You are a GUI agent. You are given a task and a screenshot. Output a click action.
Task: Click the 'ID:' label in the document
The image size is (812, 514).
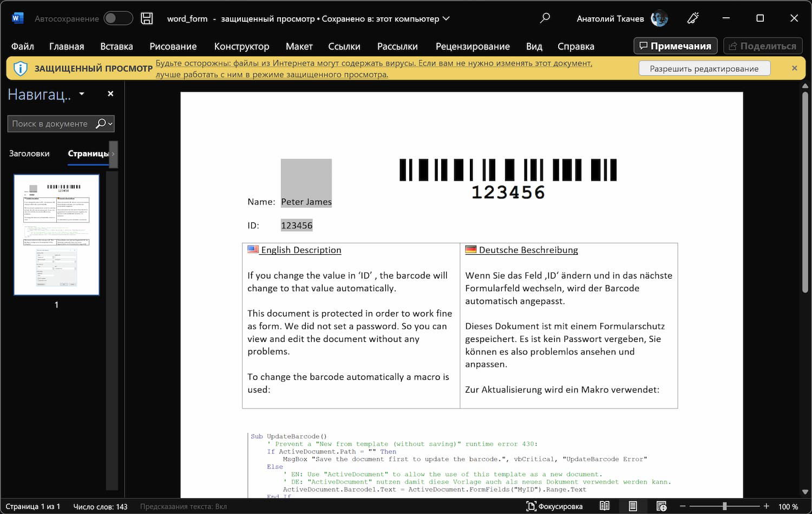253,226
